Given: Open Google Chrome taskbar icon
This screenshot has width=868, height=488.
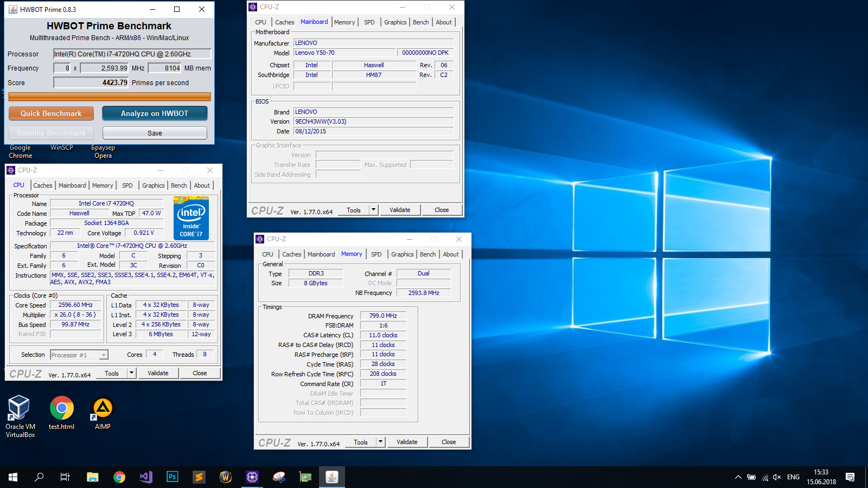Looking at the screenshot, I should pyautogui.click(x=119, y=477).
